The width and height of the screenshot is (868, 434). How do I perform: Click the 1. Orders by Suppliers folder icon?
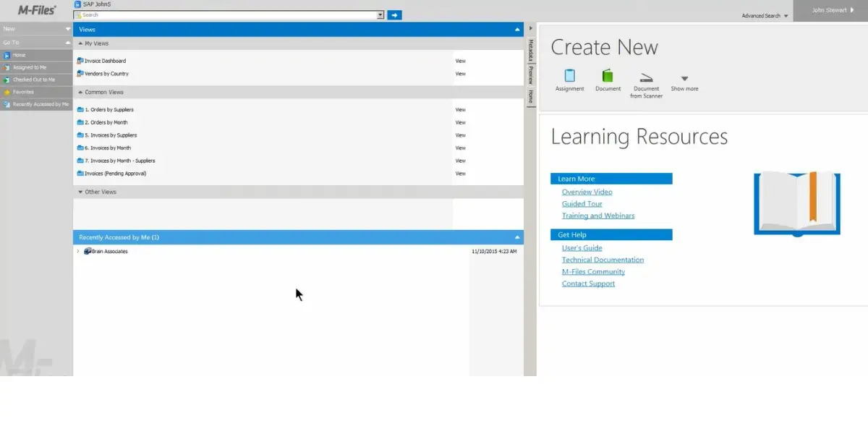(x=80, y=109)
